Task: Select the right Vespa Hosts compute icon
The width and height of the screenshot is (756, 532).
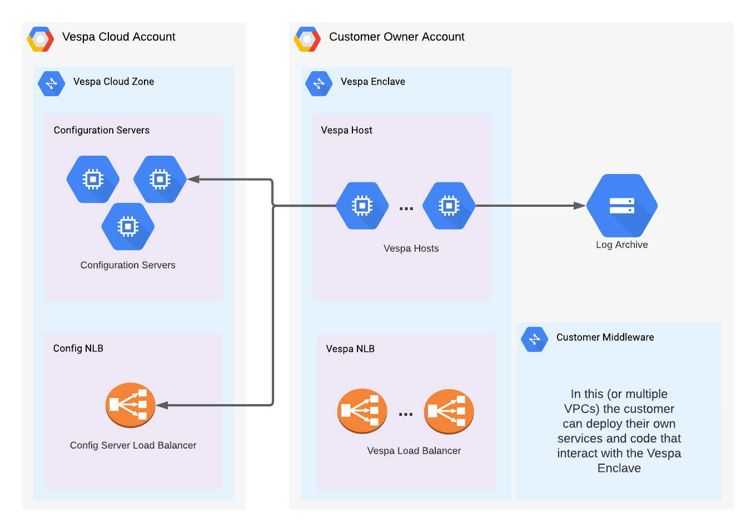Action: 449,206
